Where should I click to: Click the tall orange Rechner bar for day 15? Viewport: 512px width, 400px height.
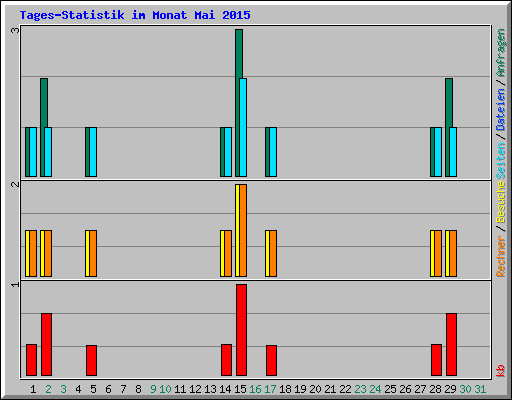pos(243,230)
